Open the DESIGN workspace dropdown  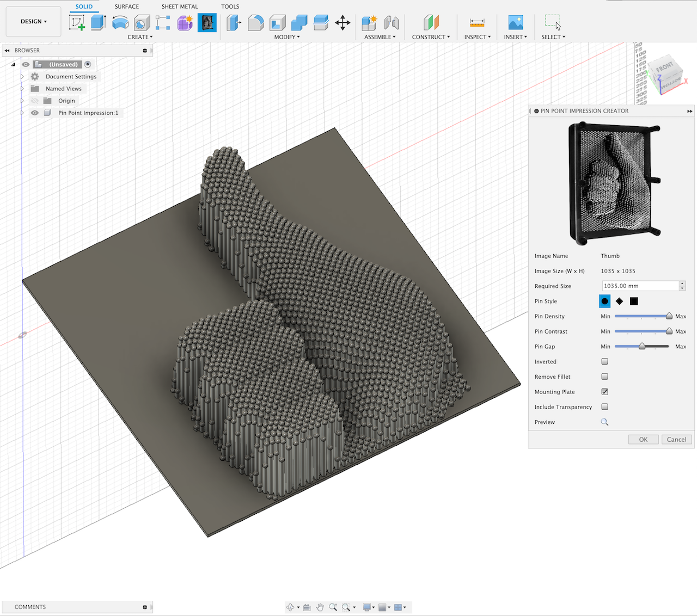click(33, 22)
